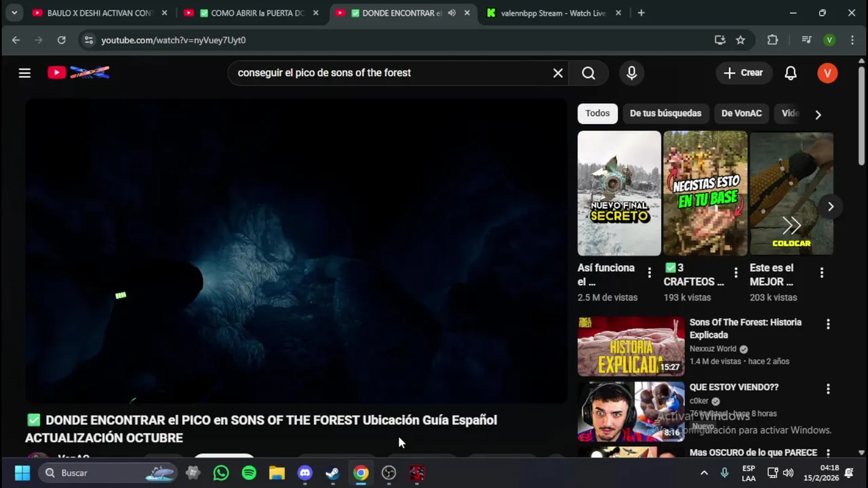Go back with browser back arrow
This screenshot has height=488, width=868.
(16, 40)
